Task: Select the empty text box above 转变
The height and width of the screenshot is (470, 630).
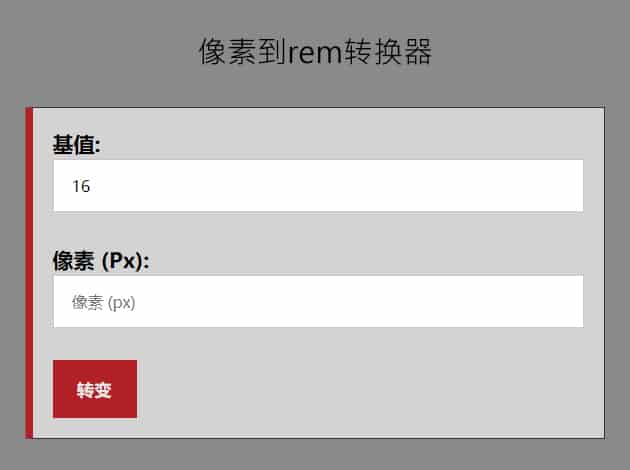Action: [318, 302]
